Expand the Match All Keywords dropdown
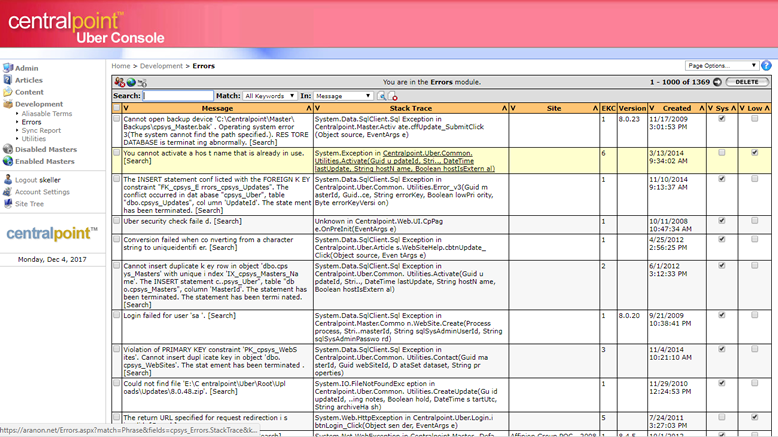Screen dimensions: 778x437 269,96
